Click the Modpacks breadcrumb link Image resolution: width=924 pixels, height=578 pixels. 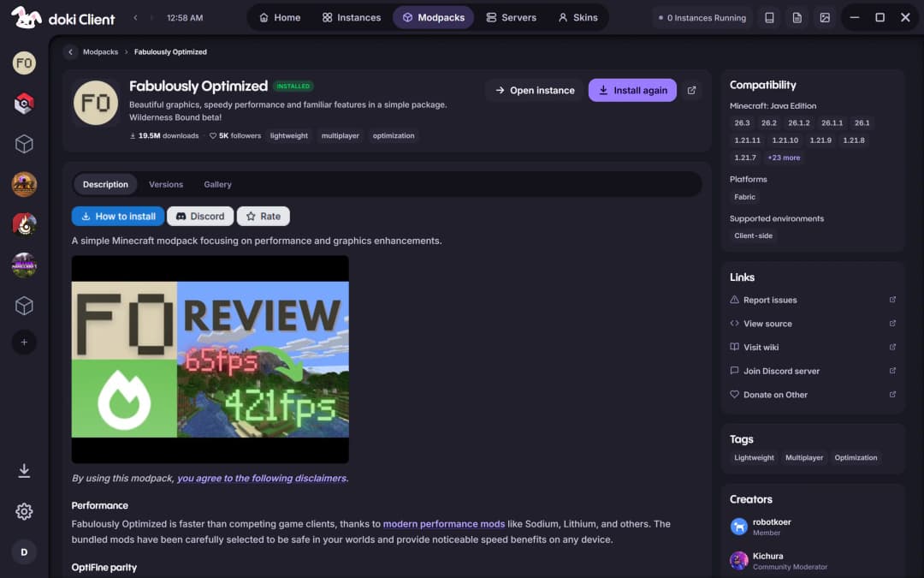click(100, 52)
